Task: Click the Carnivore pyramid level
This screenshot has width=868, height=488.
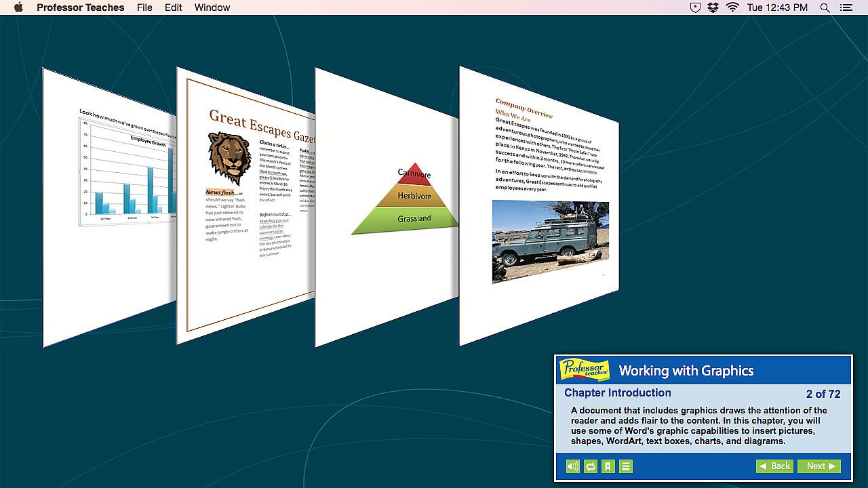Action: coord(414,174)
